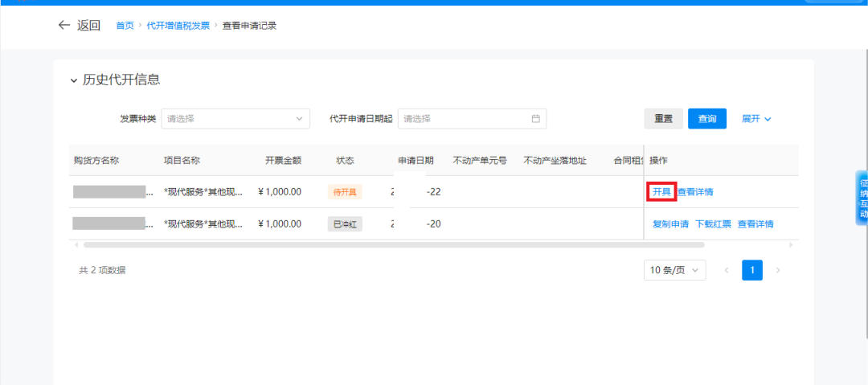Click the 项目名称 column header
The height and width of the screenshot is (385, 868).
click(182, 161)
